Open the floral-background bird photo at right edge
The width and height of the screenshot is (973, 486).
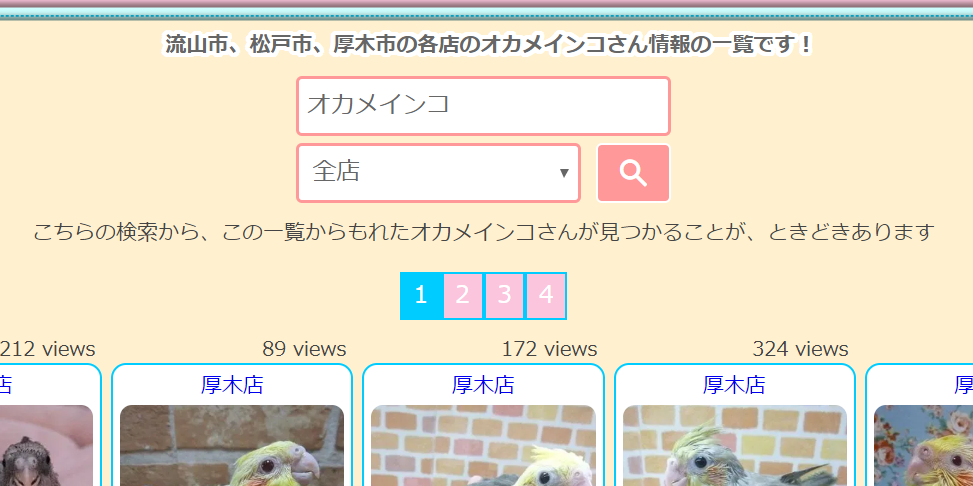923,446
